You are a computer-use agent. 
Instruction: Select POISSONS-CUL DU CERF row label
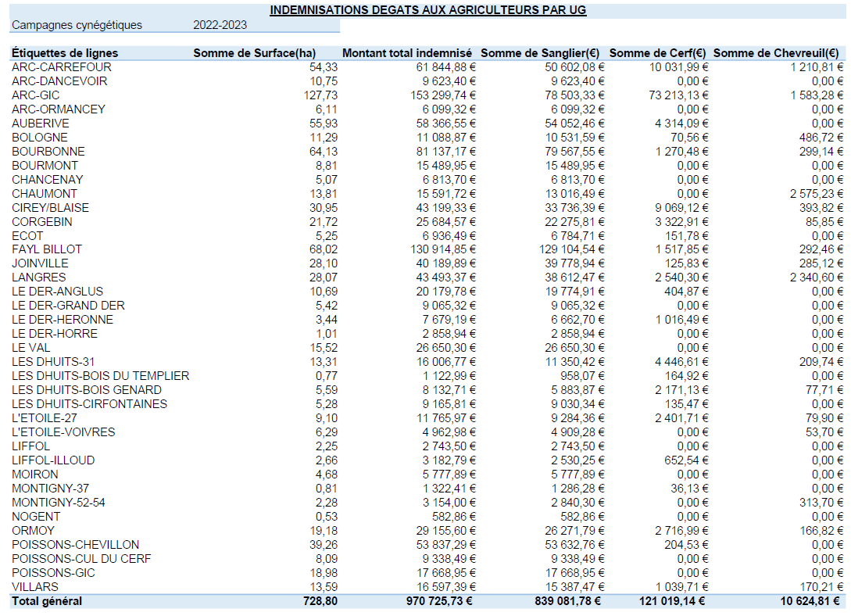(x=81, y=560)
